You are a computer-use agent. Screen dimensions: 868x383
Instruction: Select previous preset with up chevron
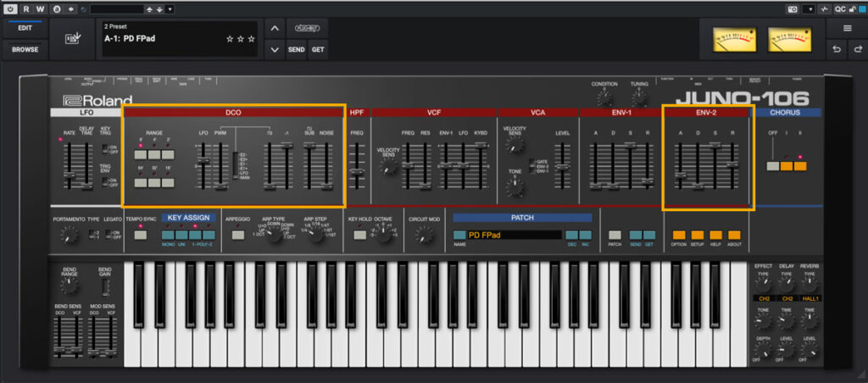tap(275, 28)
